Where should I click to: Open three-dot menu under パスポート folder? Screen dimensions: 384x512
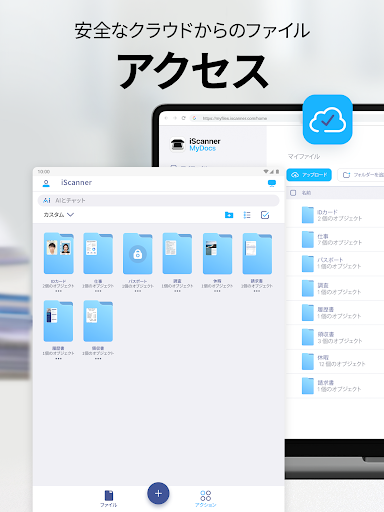point(138,291)
